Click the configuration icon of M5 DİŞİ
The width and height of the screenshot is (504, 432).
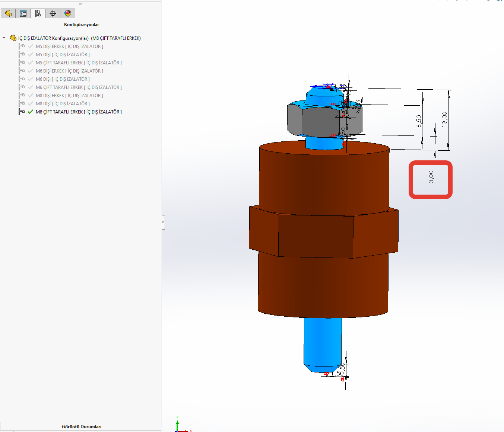pos(22,54)
